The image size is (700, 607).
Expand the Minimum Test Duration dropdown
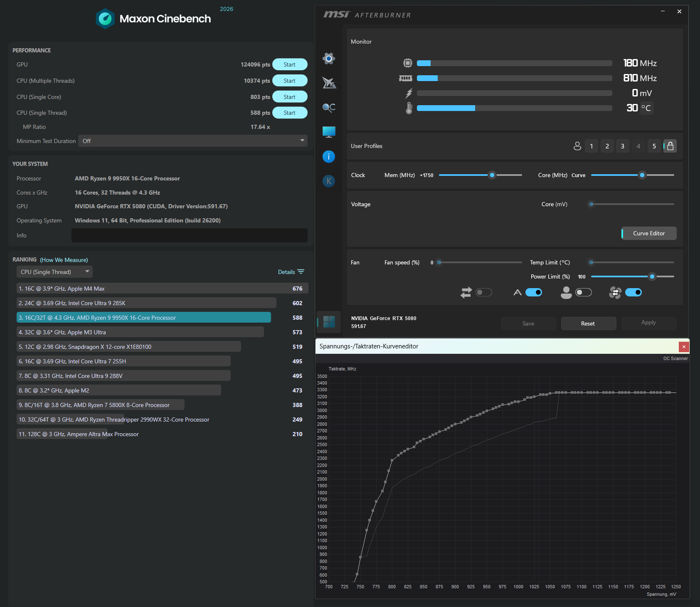pos(193,141)
